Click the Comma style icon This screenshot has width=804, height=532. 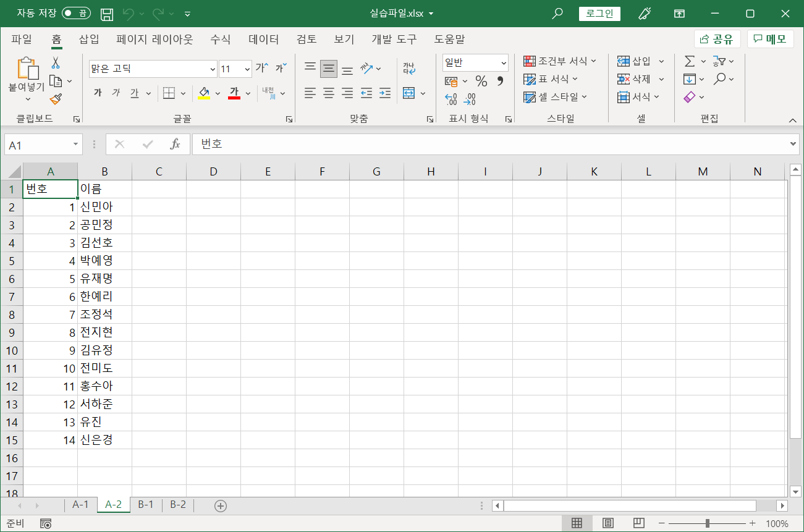click(x=500, y=81)
